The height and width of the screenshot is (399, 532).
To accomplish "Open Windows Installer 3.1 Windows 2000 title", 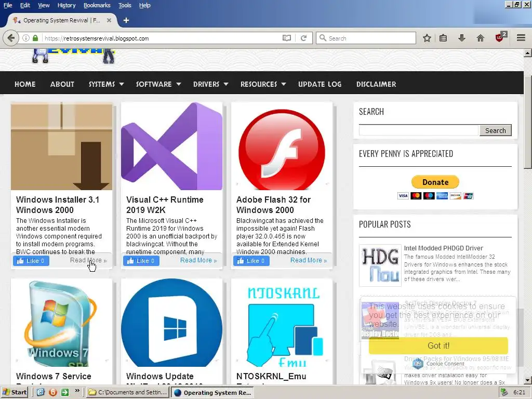I will tap(58, 205).
